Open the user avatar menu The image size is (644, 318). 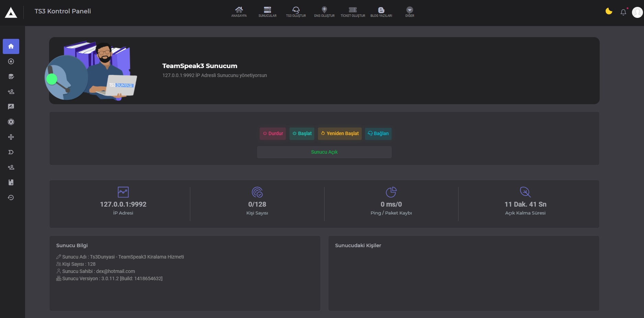(x=637, y=12)
